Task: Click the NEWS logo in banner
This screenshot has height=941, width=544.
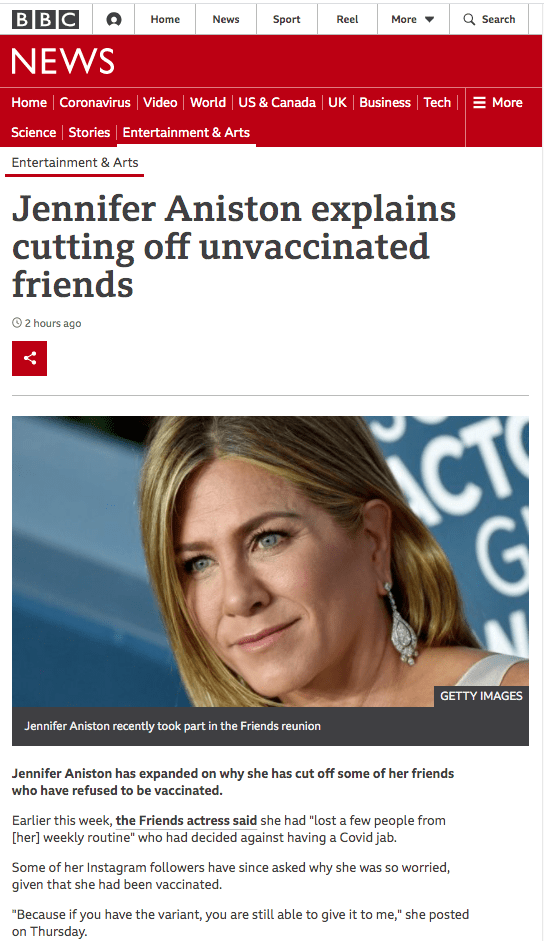Action: 62,61
